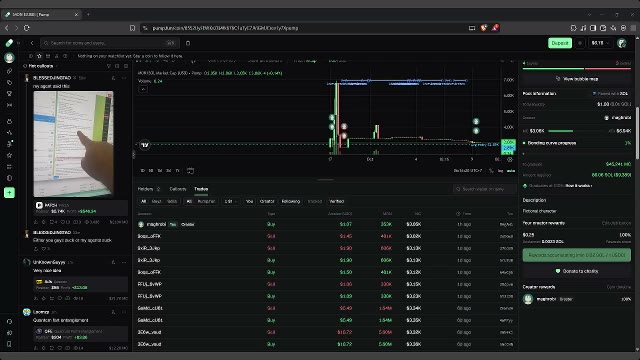Click the Bops_oFFK sell trade row
Viewport: 640px width, 360px height.
pyautogui.click(x=325, y=236)
